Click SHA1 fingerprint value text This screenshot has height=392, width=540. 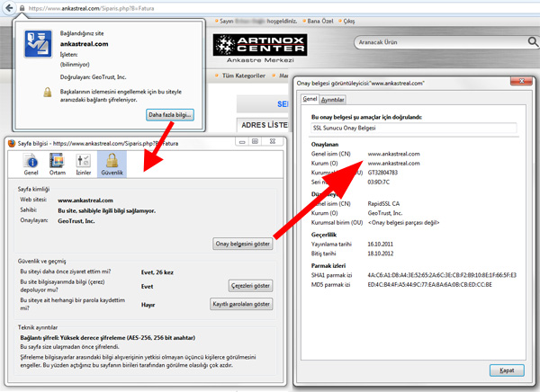[x=442, y=275]
